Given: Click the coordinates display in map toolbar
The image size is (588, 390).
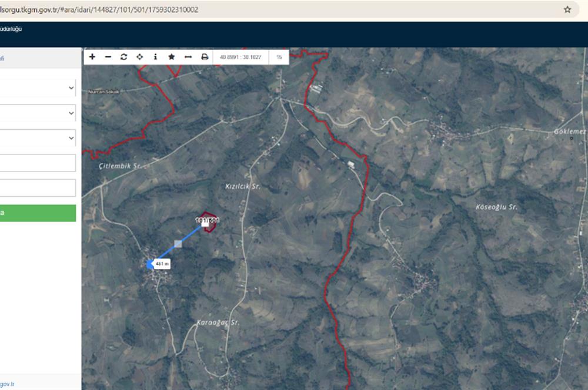Looking at the screenshot, I should tap(240, 57).
